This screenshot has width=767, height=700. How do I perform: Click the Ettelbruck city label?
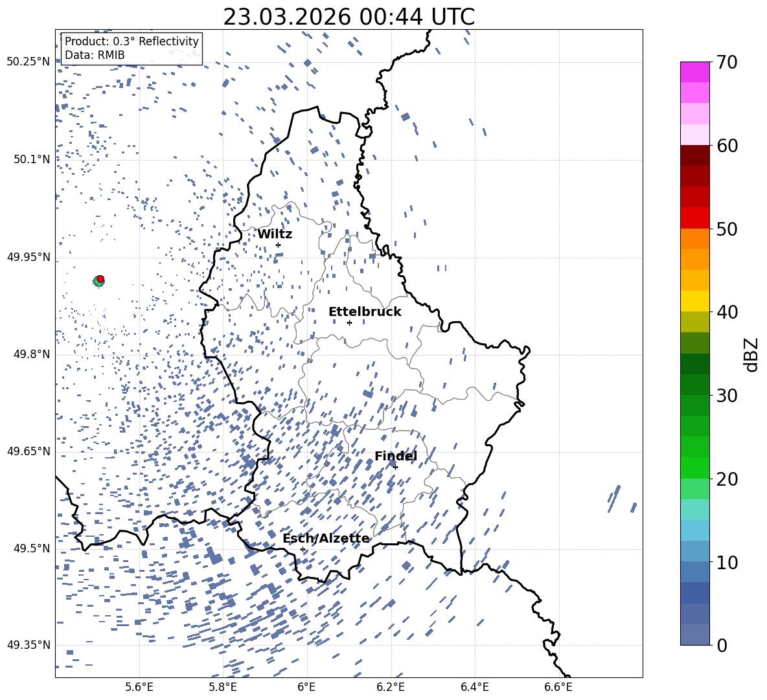click(365, 312)
